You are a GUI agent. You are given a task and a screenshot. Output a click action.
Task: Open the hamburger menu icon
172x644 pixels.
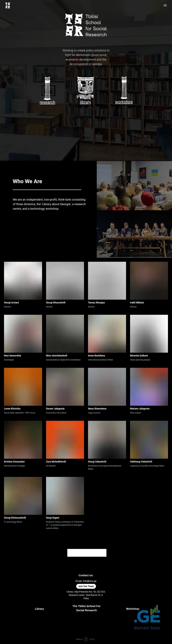165,5
